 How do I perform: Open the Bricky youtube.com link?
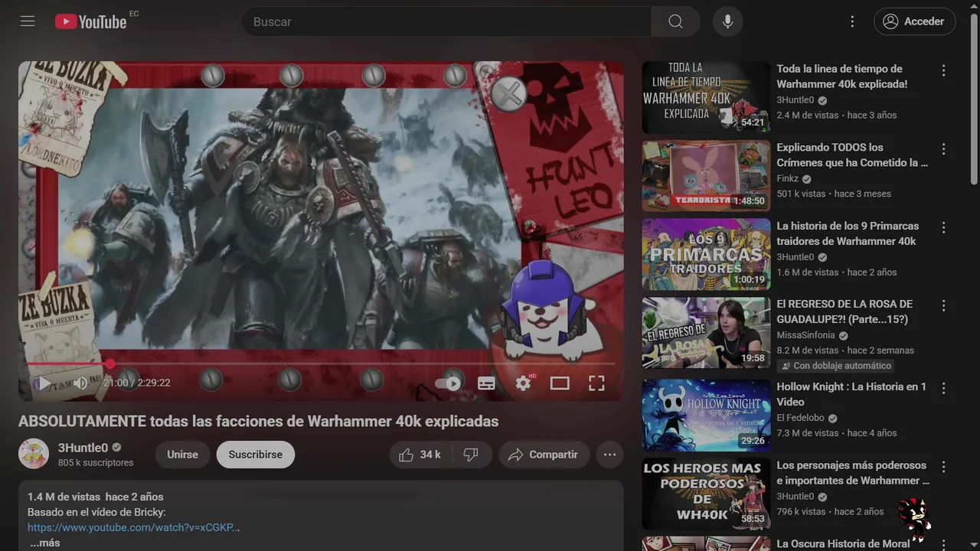(x=133, y=527)
